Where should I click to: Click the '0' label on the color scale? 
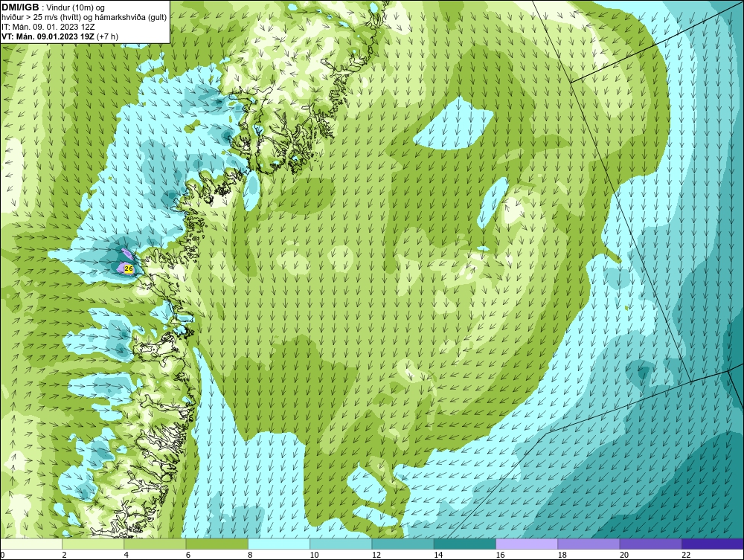pyautogui.click(x=2, y=556)
